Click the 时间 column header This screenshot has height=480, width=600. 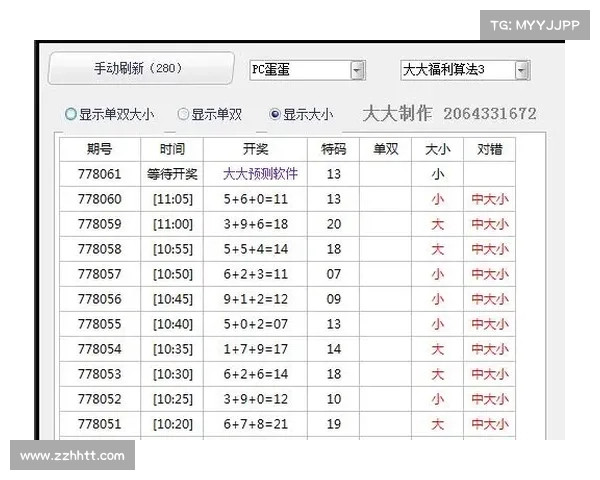pos(172,149)
